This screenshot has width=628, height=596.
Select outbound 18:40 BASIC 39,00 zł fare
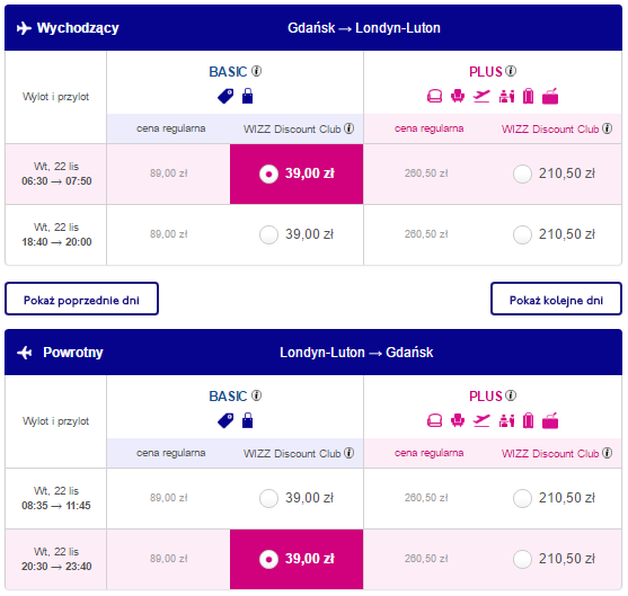pyautogui.click(x=269, y=235)
